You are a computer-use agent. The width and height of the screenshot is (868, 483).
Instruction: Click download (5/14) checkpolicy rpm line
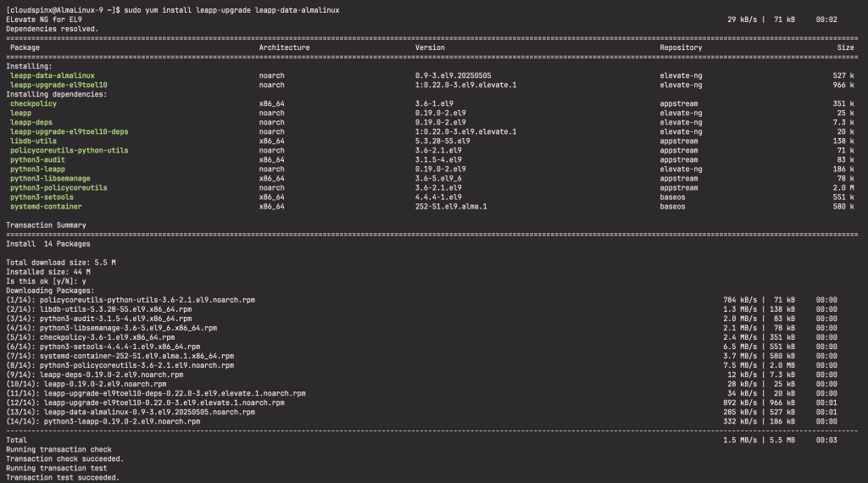[90, 338]
